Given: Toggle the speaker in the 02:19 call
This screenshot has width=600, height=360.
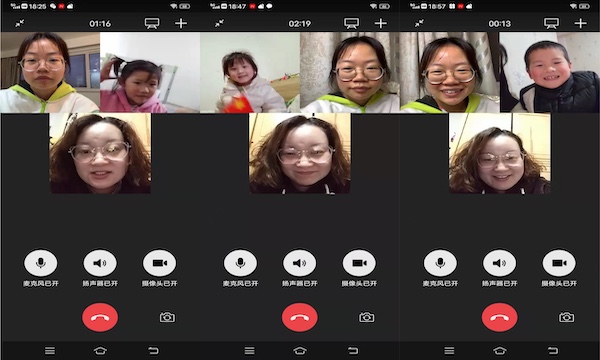Looking at the screenshot, I should pos(300,263).
